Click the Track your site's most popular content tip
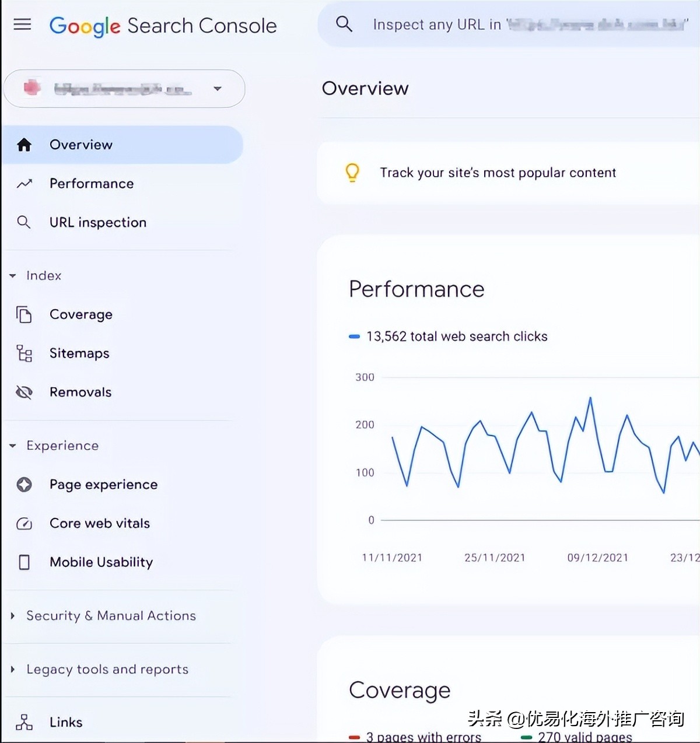Viewport: 700px width, 743px height. point(498,173)
